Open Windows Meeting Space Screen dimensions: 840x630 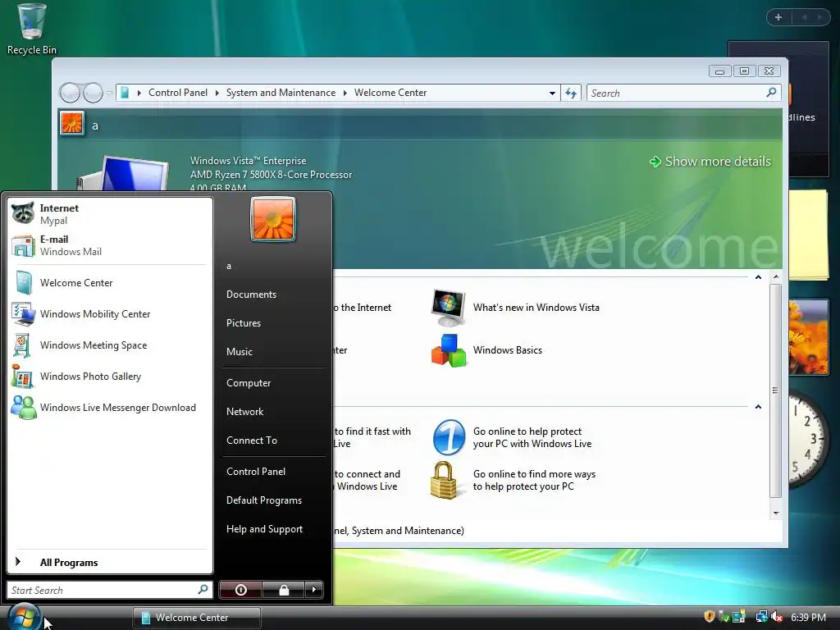109,345
